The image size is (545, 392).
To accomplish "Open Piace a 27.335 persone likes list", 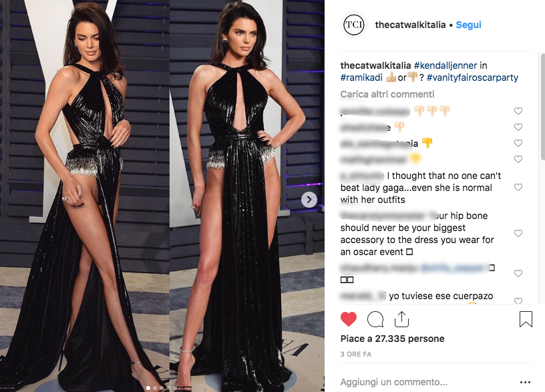I will [x=393, y=339].
